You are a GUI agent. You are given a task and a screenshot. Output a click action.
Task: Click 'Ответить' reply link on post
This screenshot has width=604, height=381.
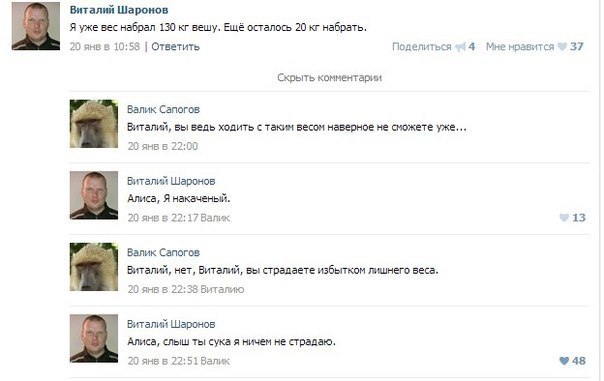175,47
